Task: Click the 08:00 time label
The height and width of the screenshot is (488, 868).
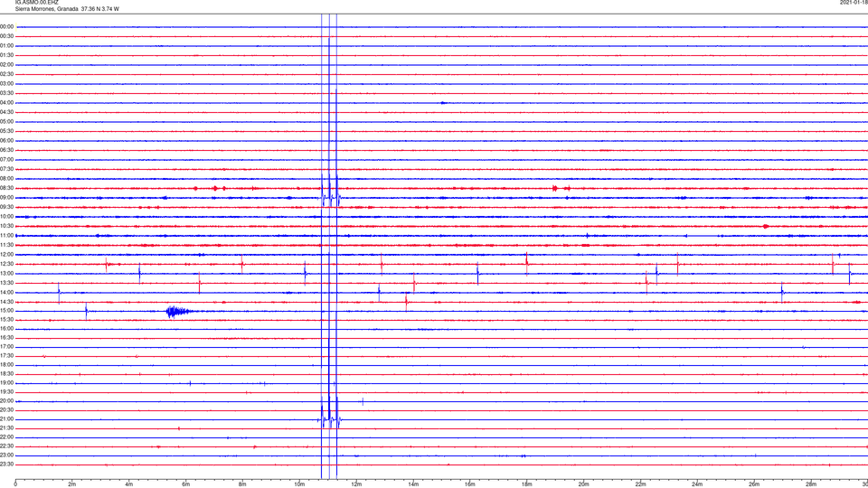Action: coord(7,178)
